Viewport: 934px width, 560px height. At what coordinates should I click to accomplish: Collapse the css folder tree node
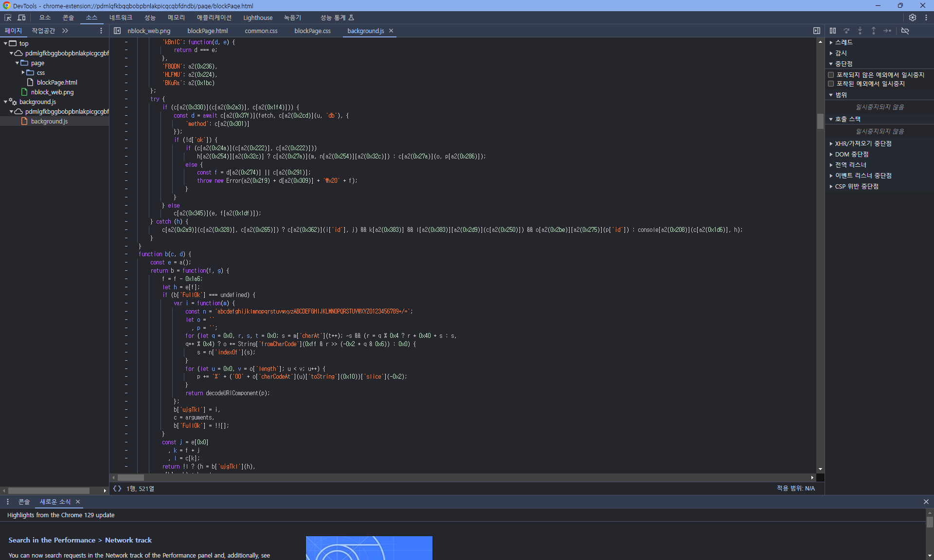[x=23, y=72]
